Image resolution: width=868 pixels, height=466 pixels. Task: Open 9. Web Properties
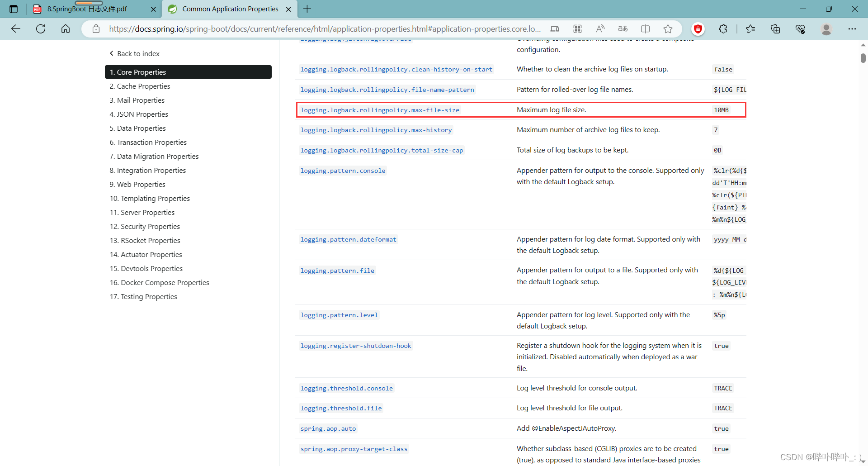click(137, 184)
